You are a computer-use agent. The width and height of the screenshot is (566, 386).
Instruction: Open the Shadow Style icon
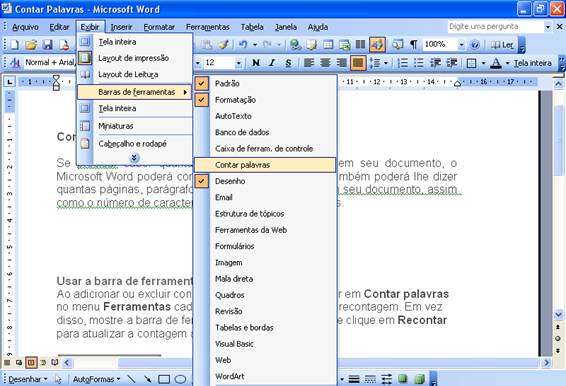click(x=402, y=379)
